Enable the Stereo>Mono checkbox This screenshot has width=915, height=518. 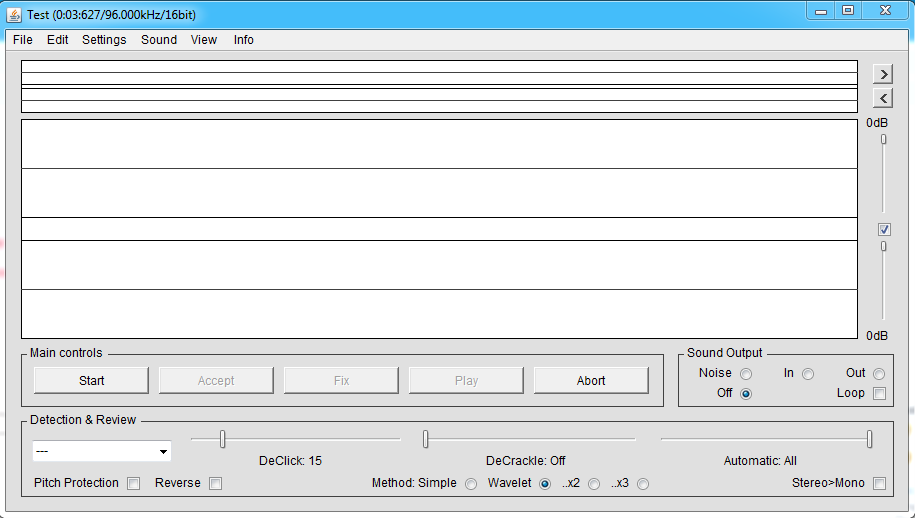[879, 484]
